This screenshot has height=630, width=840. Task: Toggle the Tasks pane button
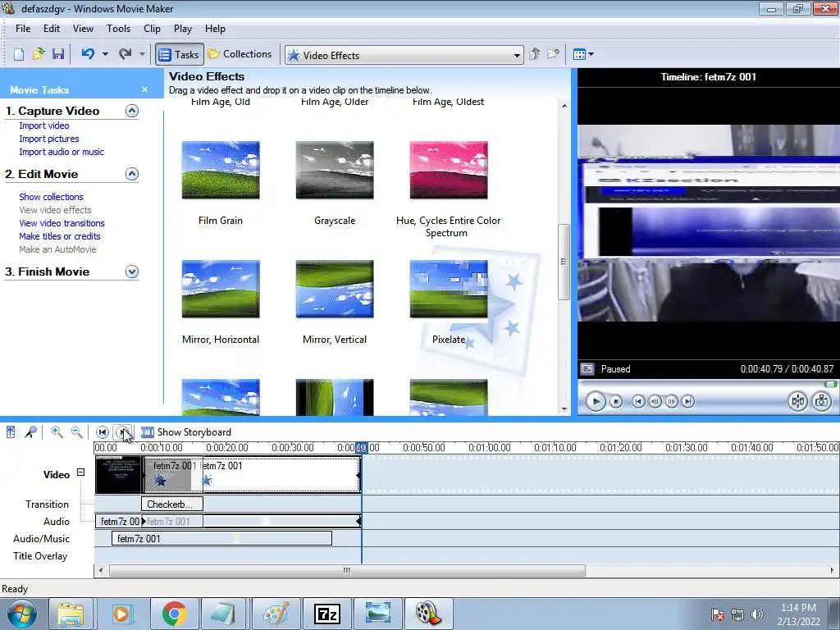180,55
